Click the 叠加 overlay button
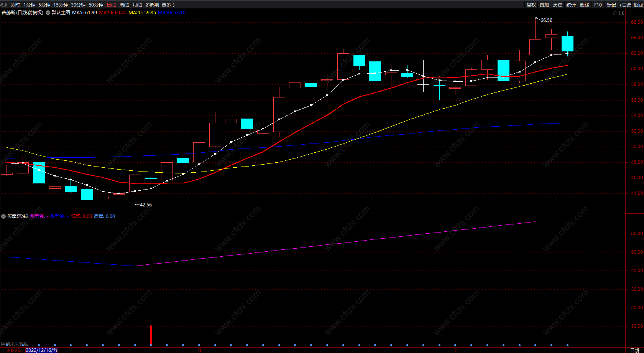Screen dimensions: 644x353 (544, 5)
